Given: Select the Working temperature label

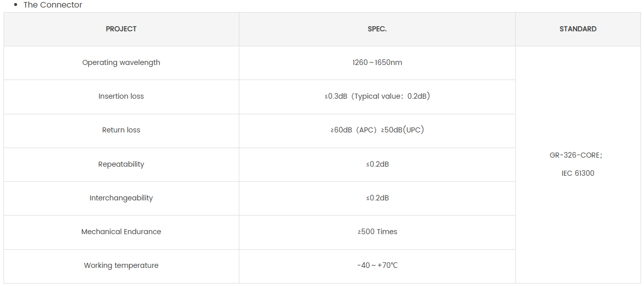Looking at the screenshot, I should pos(121,266).
